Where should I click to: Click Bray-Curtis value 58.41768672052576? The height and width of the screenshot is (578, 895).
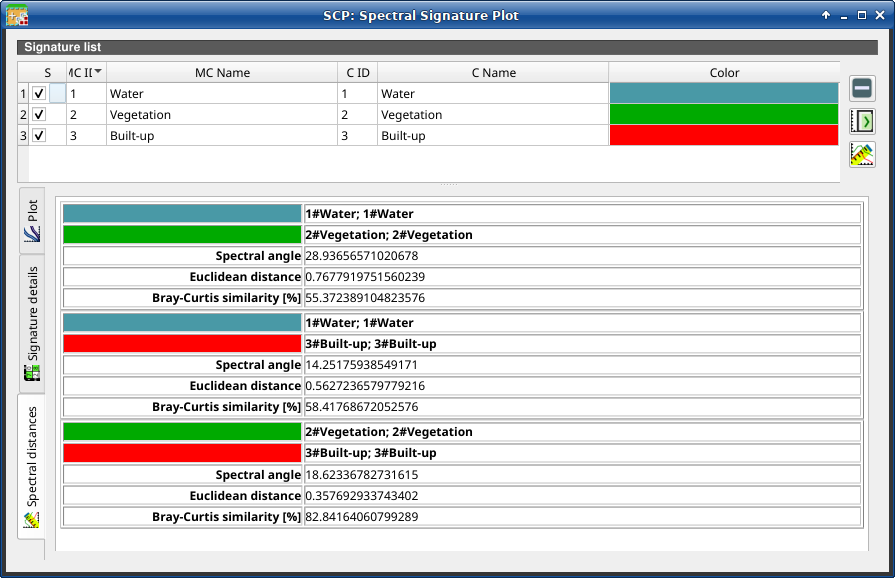362,407
